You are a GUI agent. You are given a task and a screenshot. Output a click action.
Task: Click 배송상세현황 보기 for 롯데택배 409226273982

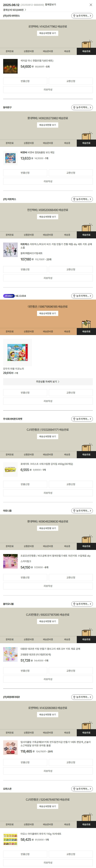point(48,125)
